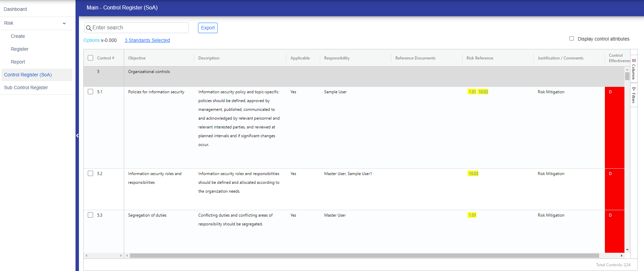The image size is (644, 271).
Task: Open the Dashboard menu item
Action: click(15, 9)
